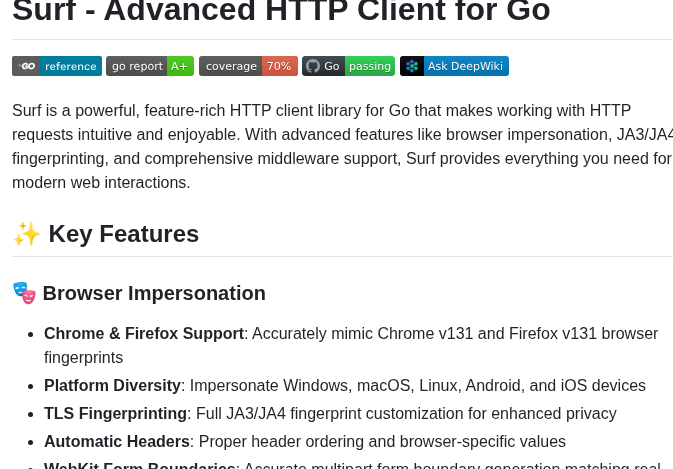Image resolution: width=673 pixels, height=469 pixels.
Task: Open the Ask DeepWiki badge
Action: click(454, 66)
